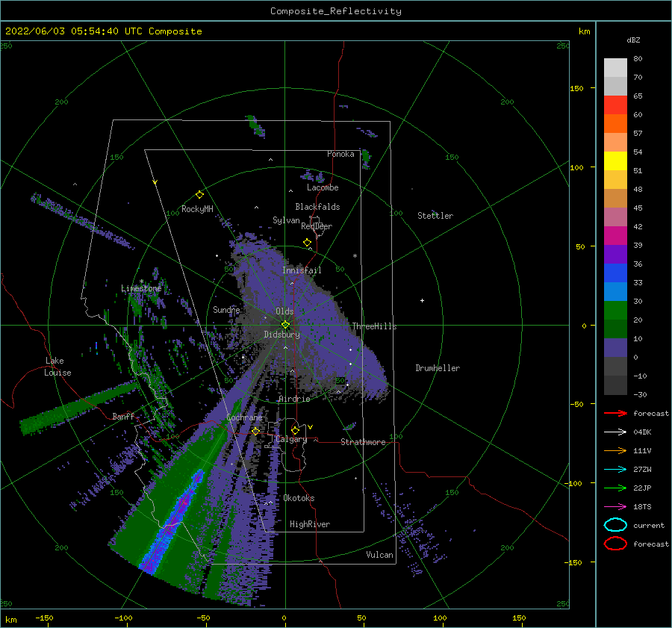This screenshot has width=672, height=628.
Task: Click the Drumheller location label
Action: (438, 368)
